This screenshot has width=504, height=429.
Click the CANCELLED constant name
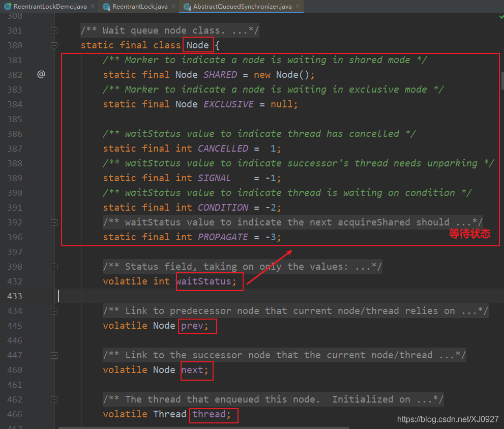[x=223, y=148]
